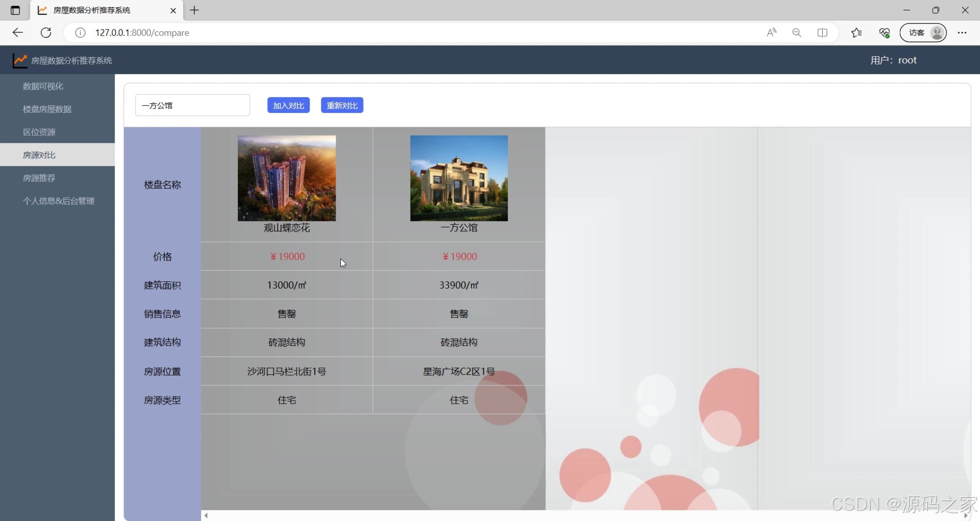Open browser settings via the ellipsis menu

click(962, 32)
